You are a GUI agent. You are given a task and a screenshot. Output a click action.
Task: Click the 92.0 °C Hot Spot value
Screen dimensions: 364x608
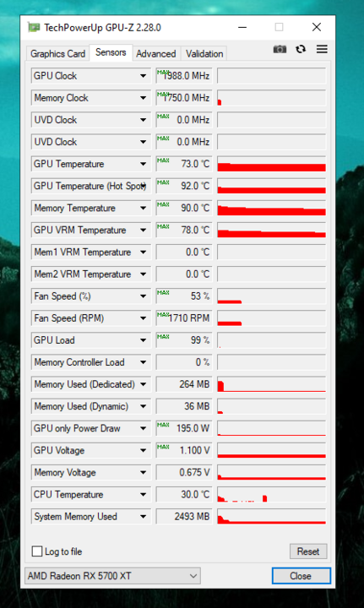[184, 186]
